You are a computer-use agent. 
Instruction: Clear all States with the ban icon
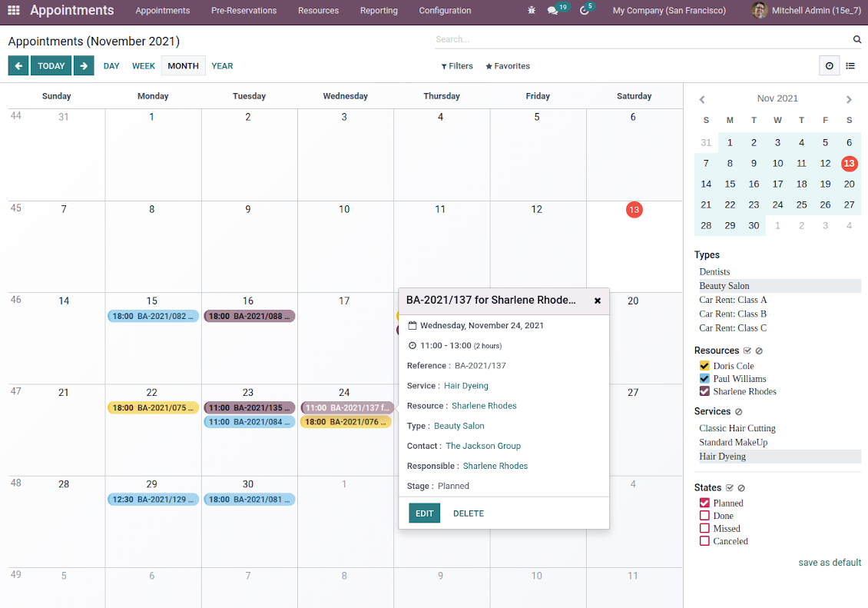[741, 488]
